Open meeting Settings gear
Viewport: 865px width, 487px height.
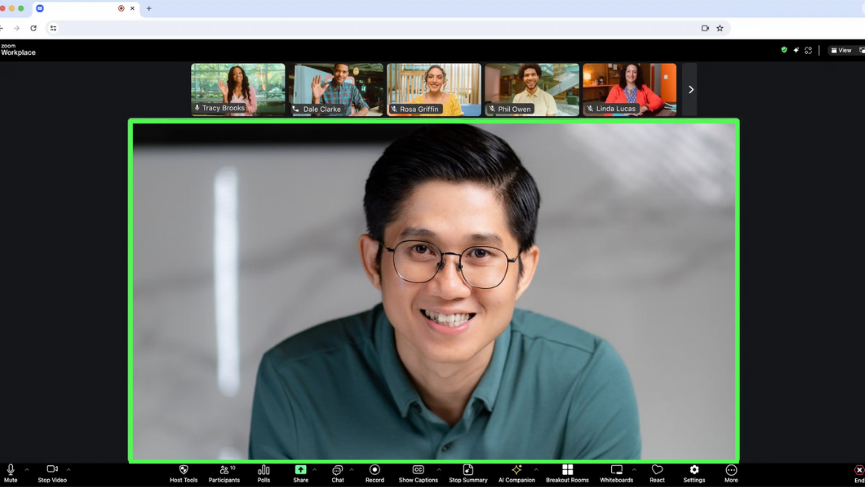click(694, 470)
